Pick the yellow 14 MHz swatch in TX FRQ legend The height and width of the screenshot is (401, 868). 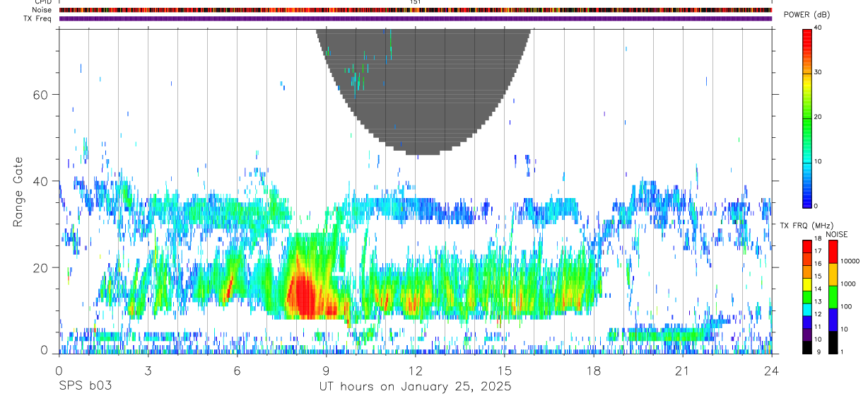pos(807,284)
